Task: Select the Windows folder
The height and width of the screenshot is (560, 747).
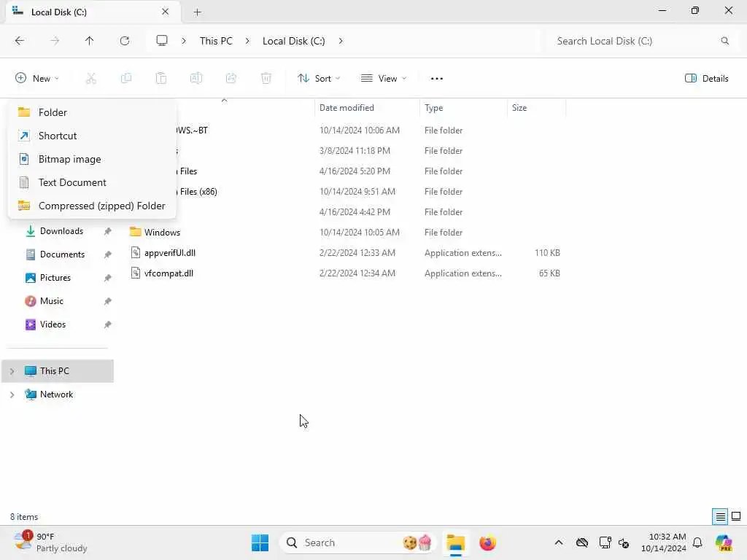Action: tap(162, 233)
